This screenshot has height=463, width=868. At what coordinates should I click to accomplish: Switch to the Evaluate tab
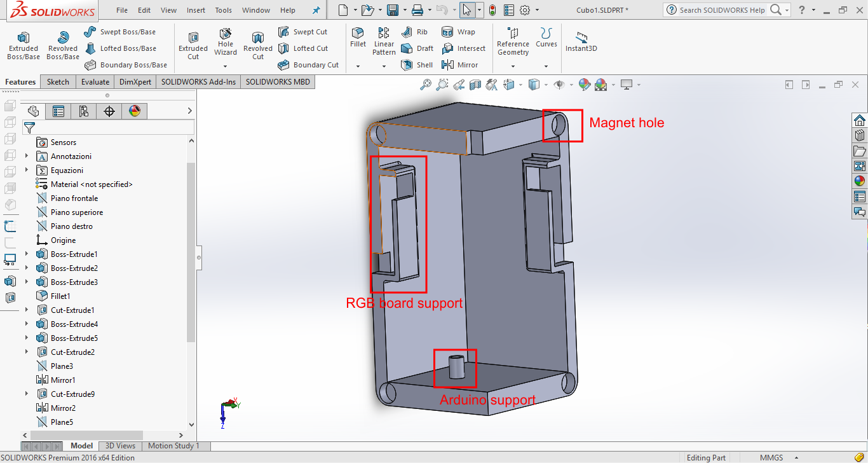(x=95, y=82)
